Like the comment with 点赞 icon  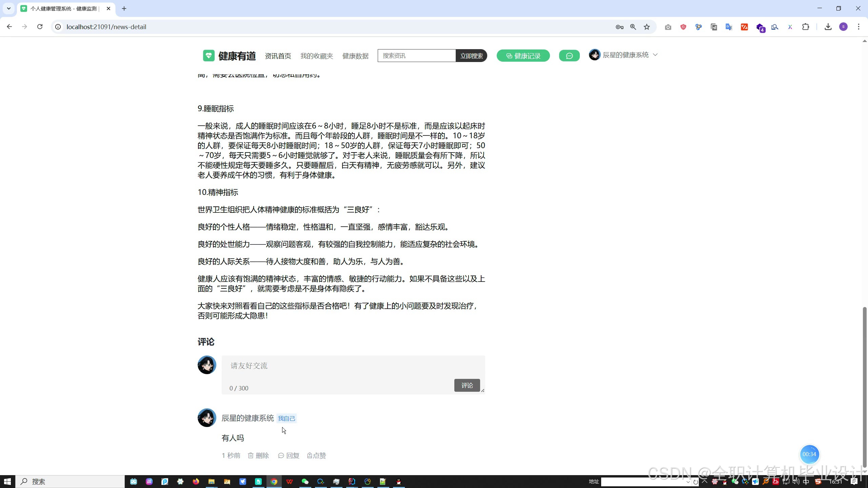tap(310, 455)
